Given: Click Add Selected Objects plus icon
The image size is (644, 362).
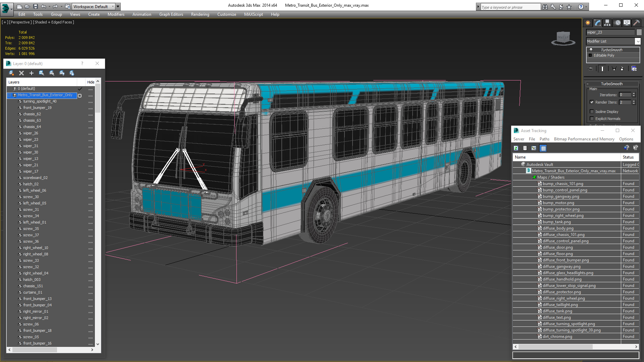Looking at the screenshot, I should pyautogui.click(x=32, y=73).
